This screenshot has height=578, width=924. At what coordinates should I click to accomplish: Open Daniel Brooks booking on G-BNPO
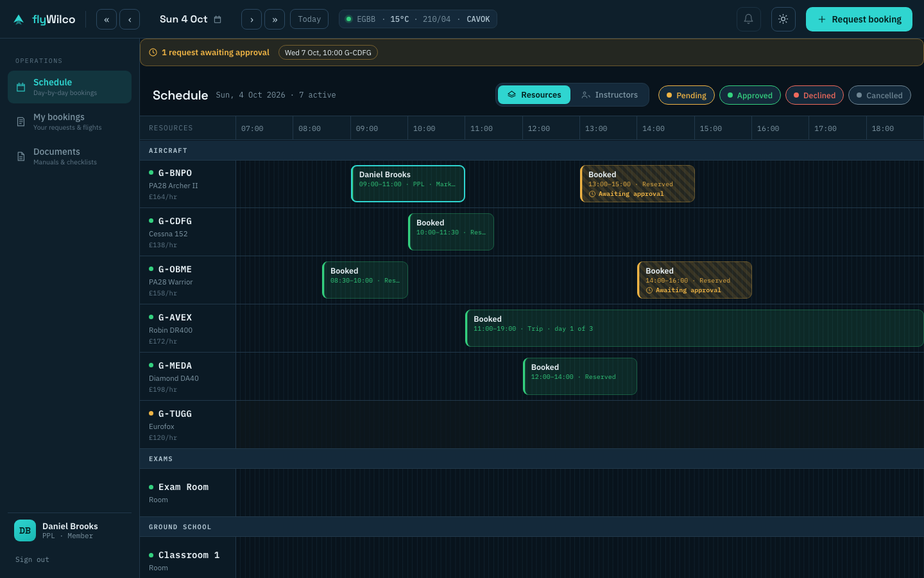(x=408, y=184)
